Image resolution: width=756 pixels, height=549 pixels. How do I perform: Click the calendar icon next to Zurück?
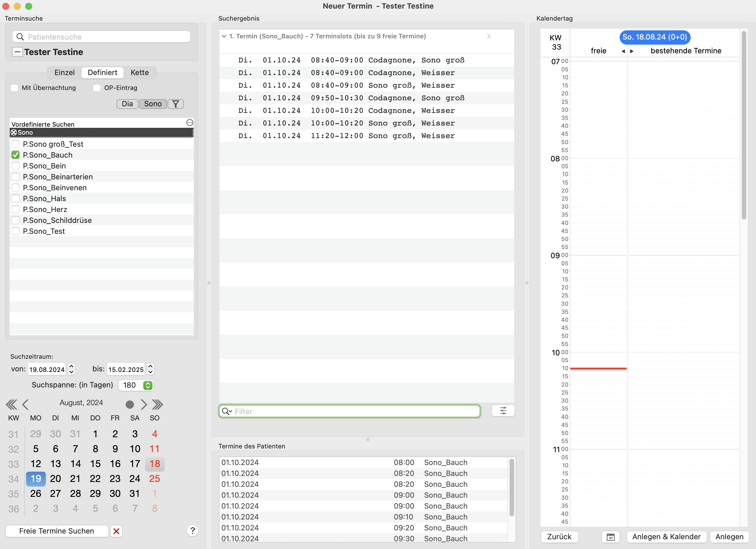pos(610,537)
